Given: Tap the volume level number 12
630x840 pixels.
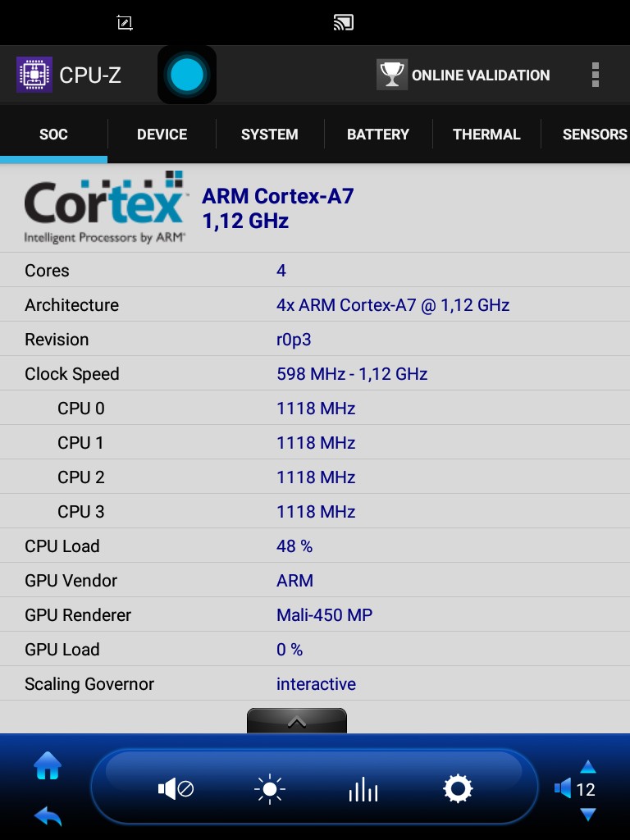Looking at the screenshot, I should [x=586, y=790].
